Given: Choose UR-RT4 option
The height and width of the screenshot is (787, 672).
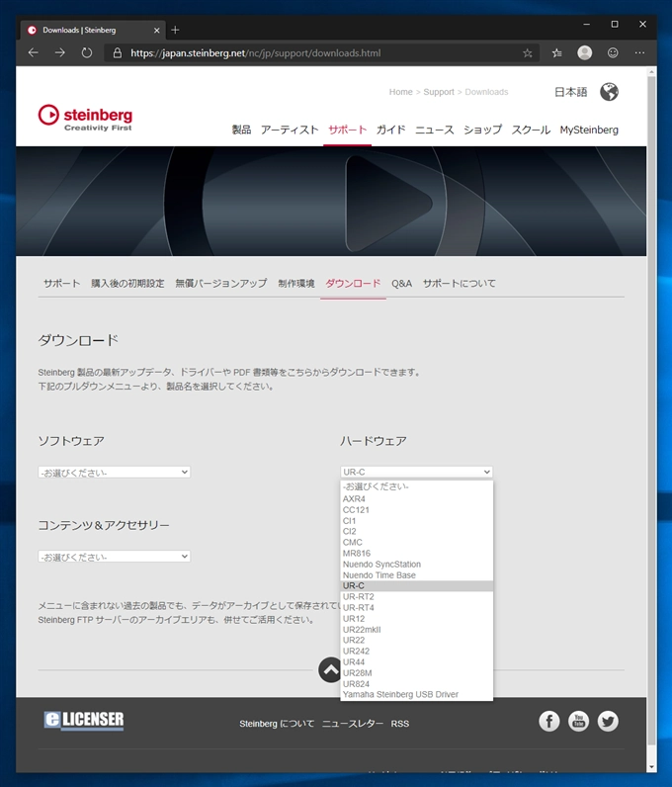Looking at the screenshot, I should [417, 608].
